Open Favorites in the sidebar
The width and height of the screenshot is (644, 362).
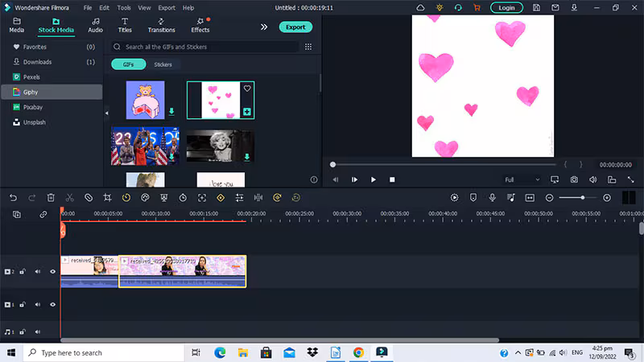click(x=52, y=47)
